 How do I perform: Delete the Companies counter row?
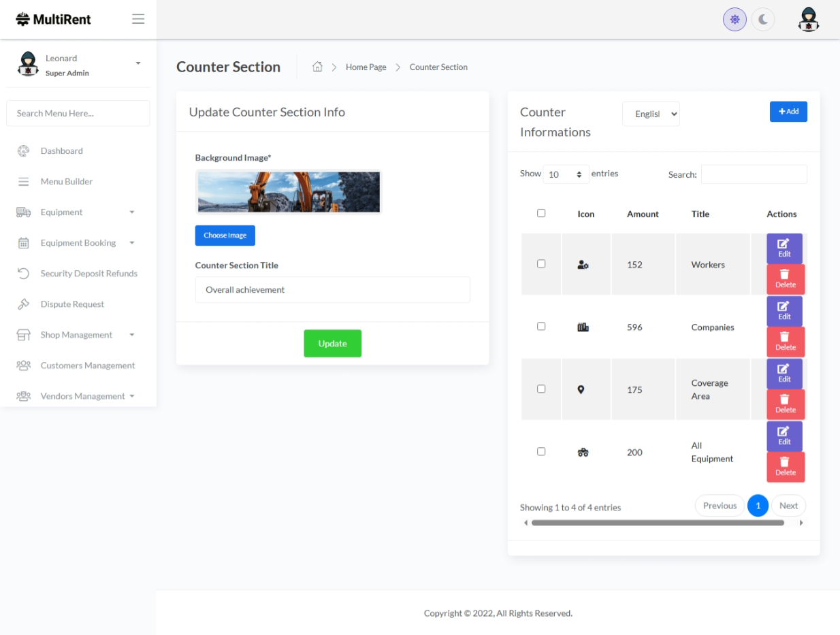pyautogui.click(x=785, y=342)
